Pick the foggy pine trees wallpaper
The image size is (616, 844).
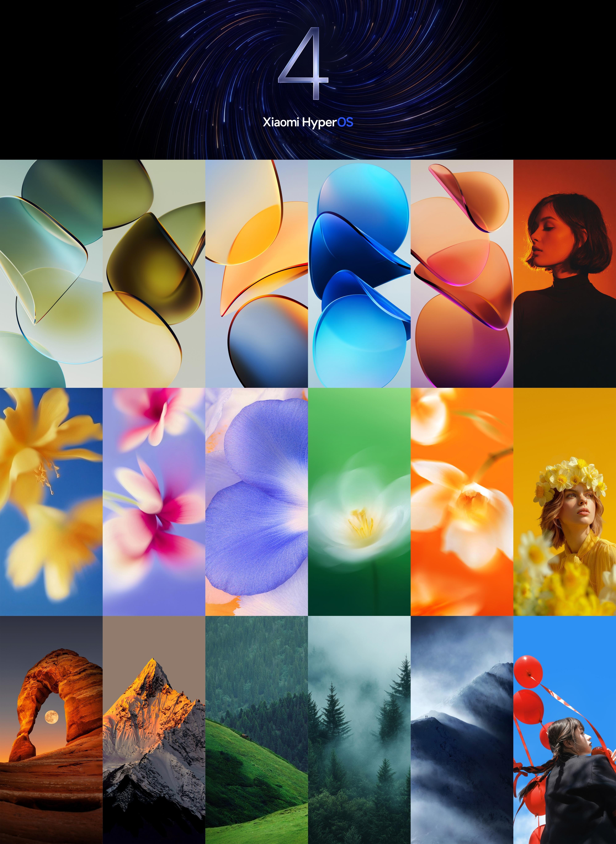pyautogui.click(x=359, y=730)
